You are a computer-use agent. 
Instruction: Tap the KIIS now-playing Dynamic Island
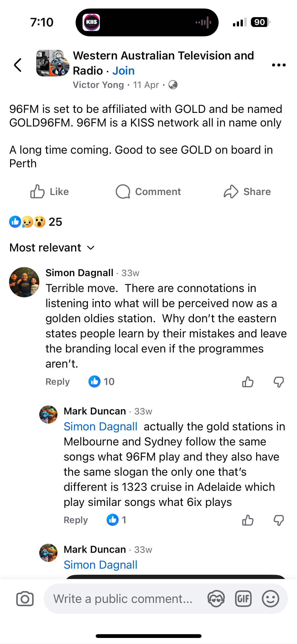point(147,22)
